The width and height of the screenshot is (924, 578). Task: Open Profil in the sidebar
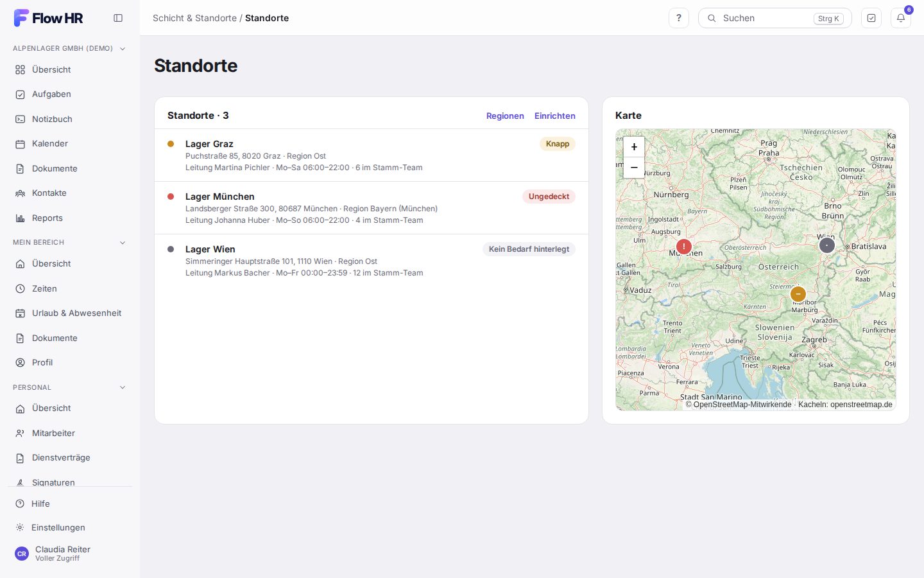point(69,363)
